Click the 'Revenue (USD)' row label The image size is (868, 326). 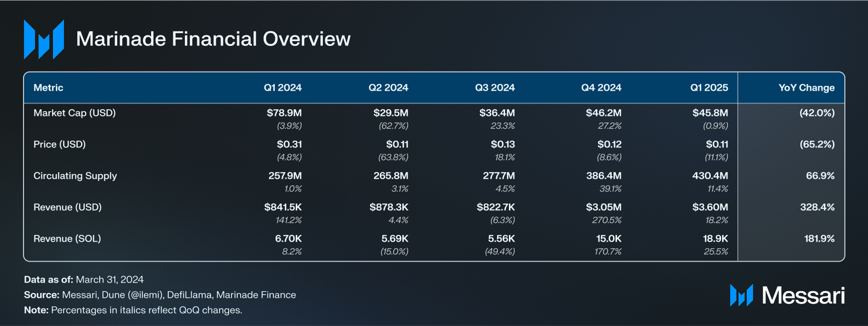click(67, 207)
